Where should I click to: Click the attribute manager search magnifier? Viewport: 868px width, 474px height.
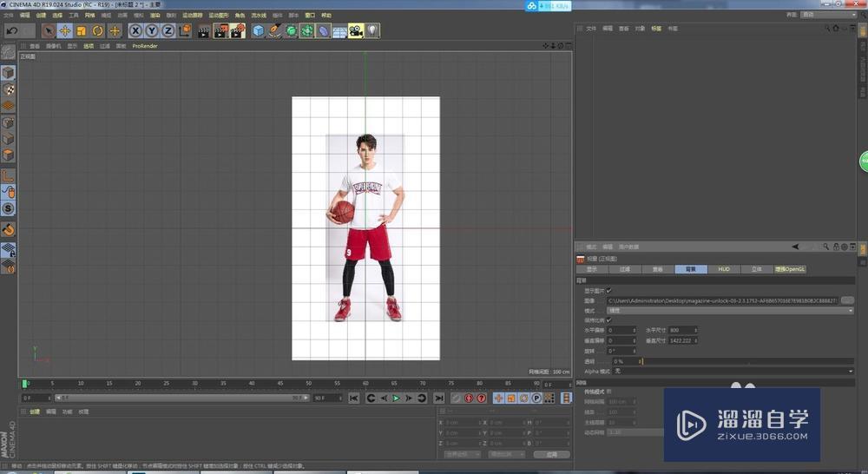click(826, 247)
